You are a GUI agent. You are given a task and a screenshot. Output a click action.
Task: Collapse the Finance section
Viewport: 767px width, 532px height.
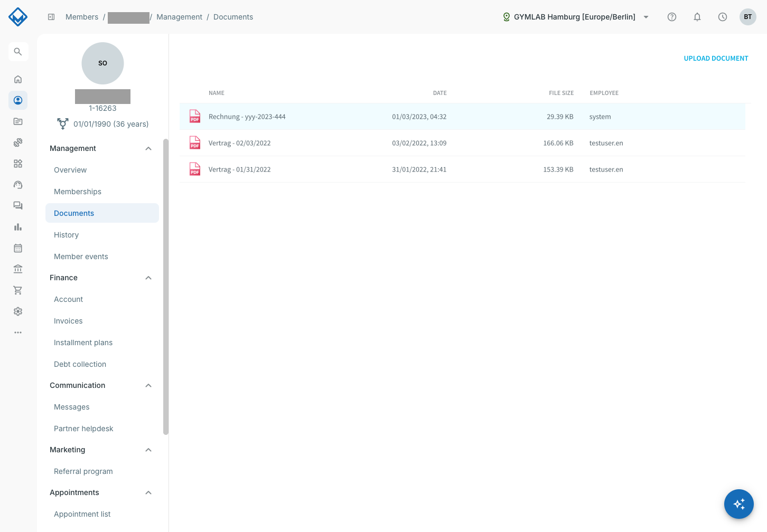pyautogui.click(x=148, y=278)
